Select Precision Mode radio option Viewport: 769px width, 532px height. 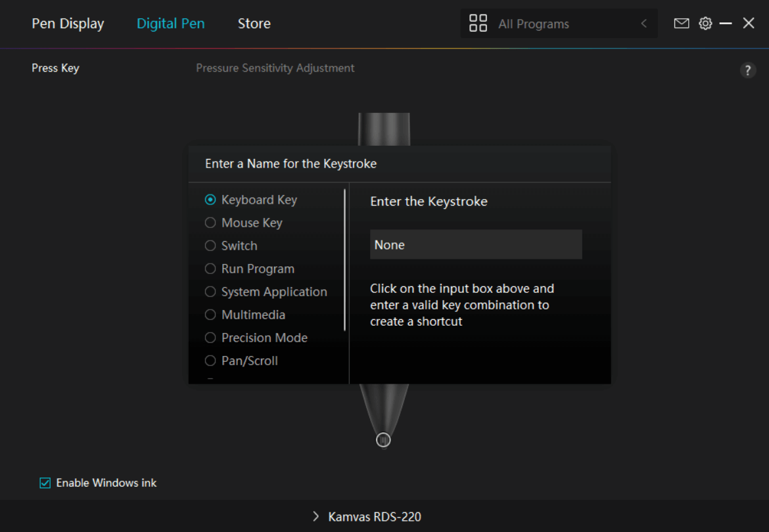210,338
